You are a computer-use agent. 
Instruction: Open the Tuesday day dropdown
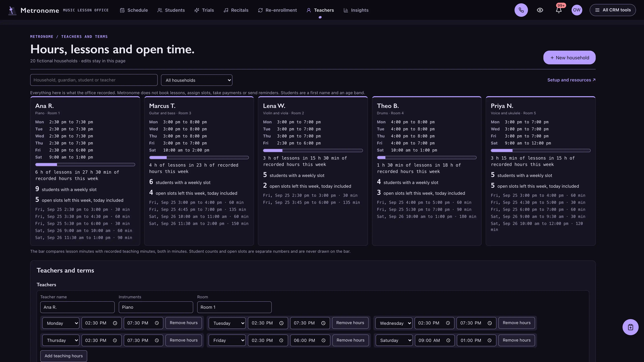227,323
